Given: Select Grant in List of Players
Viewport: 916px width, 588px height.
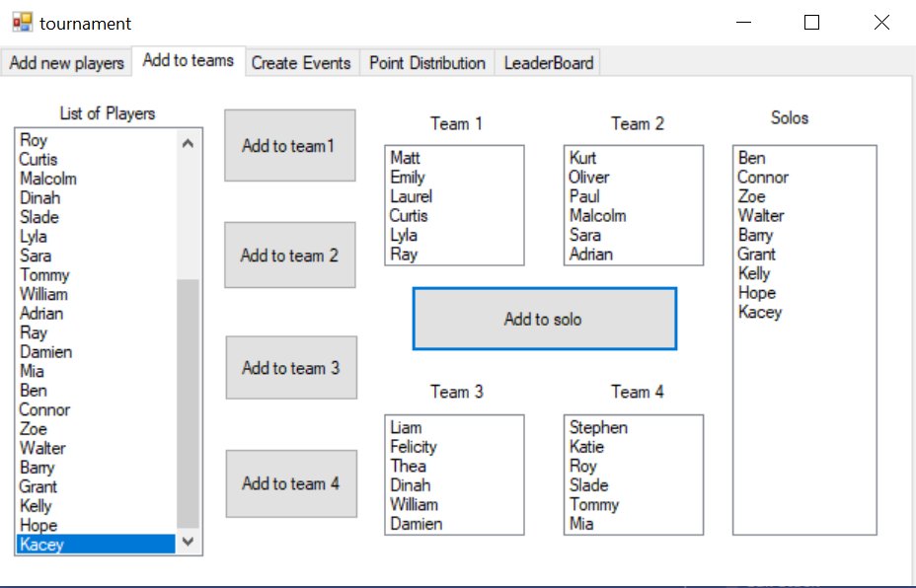Looking at the screenshot, I should click(96, 487).
